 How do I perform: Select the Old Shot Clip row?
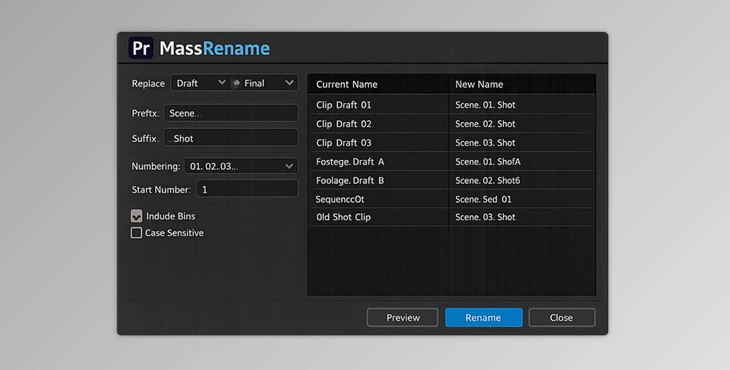tap(452, 217)
